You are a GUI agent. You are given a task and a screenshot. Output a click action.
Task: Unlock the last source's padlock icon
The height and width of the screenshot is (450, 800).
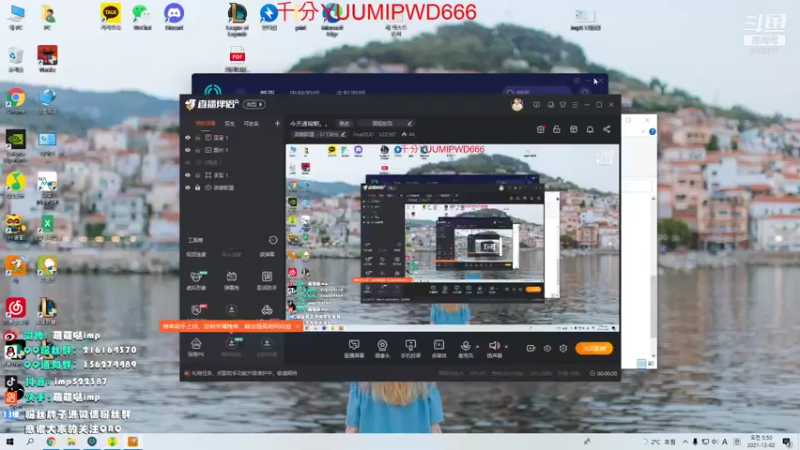tap(197, 188)
